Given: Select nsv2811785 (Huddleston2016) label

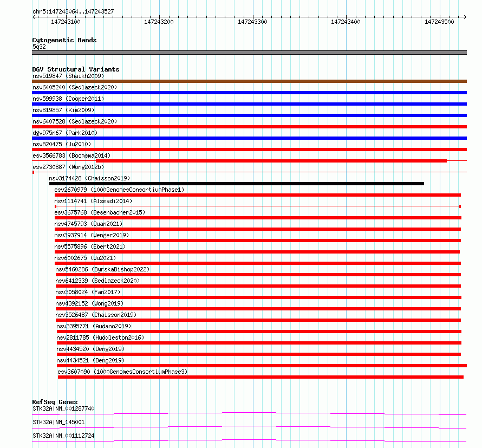Looking at the screenshot, I should pyautogui.click(x=100, y=337).
